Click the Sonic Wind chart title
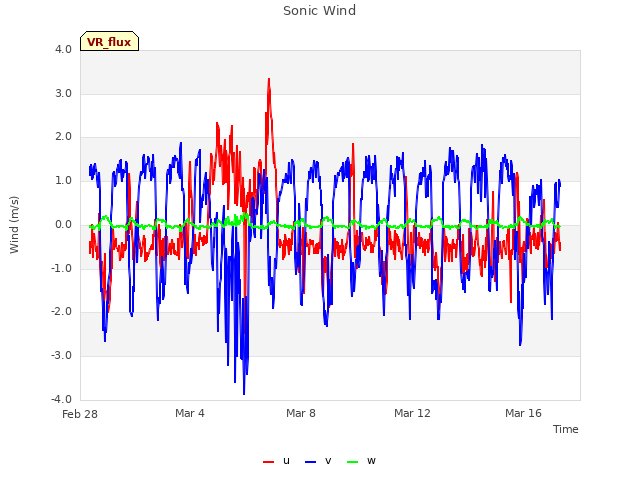The width and height of the screenshot is (640, 480). coord(320,11)
